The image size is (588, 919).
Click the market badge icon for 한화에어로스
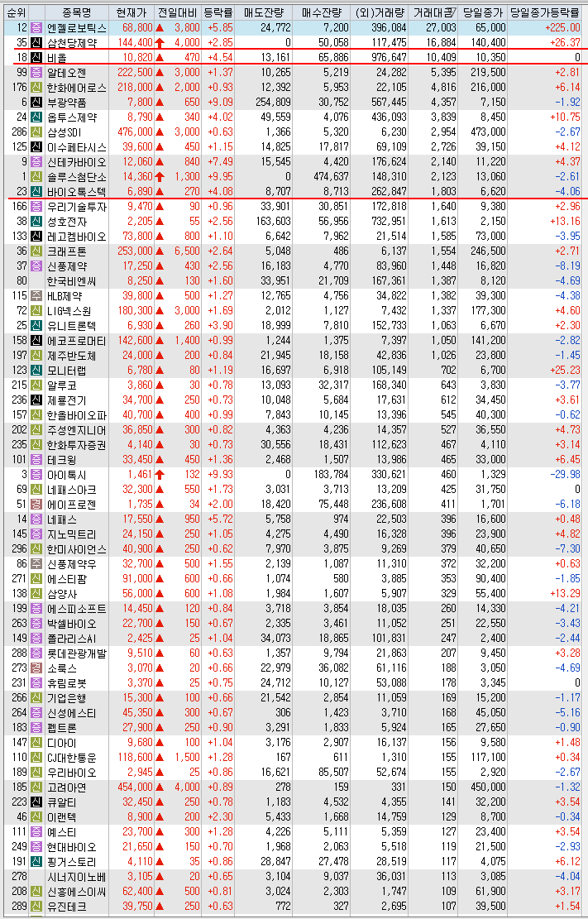pyautogui.click(x=36, y=88)
